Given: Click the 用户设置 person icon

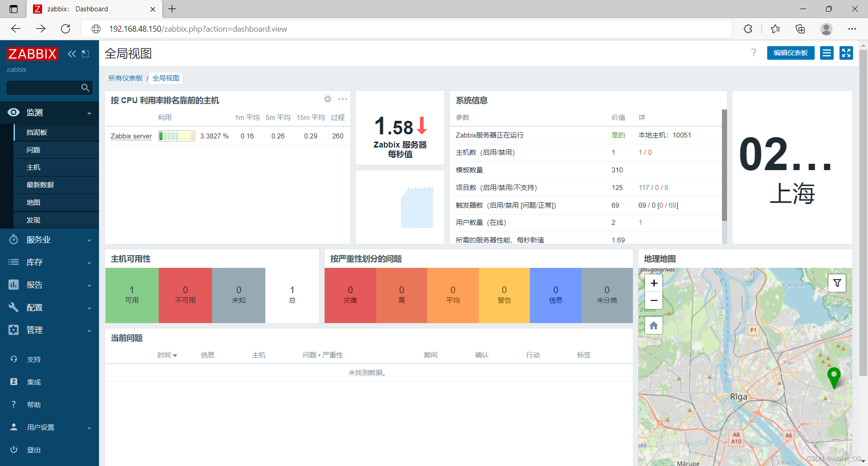Looking at the screenshot, I should pyautogui.click(x=14, y=427).
